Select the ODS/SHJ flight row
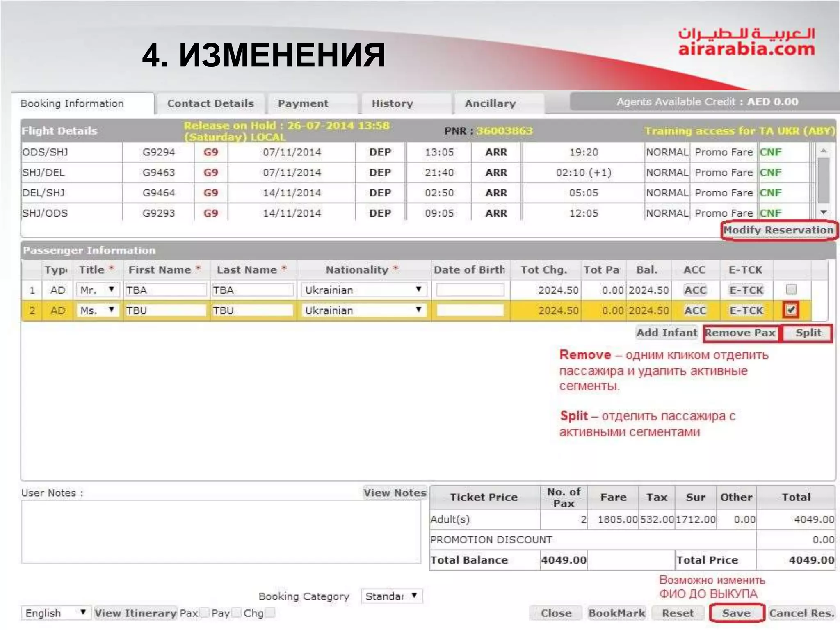The width and height of the screenshot is (840, 630). coord(416,152)
